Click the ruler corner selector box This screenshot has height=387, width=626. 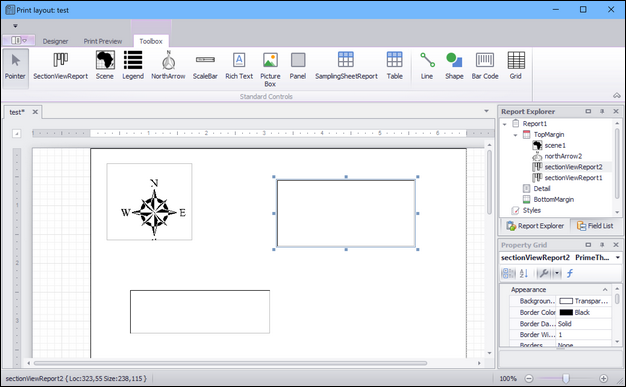click(x=16, y=133)
